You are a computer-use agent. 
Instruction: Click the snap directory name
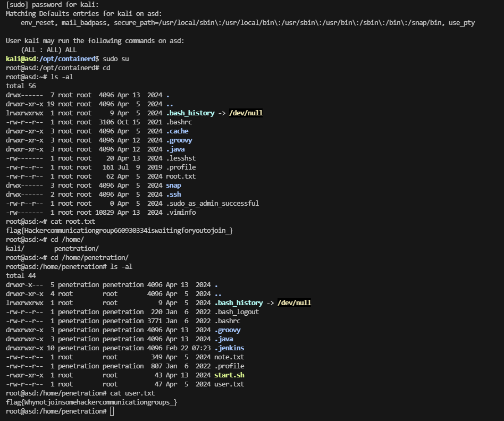[173, 186]
